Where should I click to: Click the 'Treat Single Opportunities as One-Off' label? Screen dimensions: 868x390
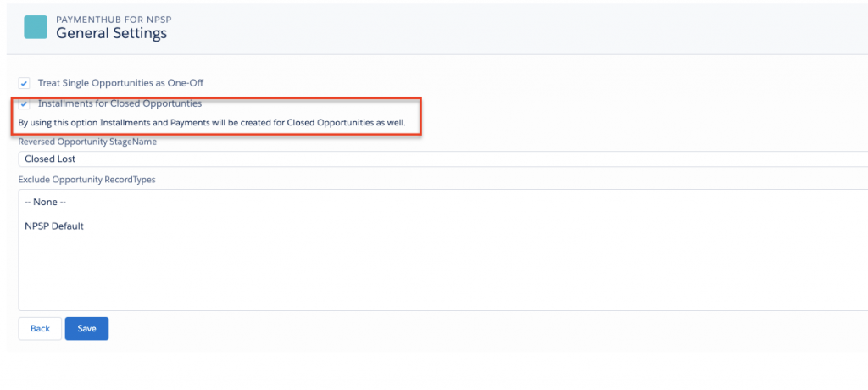(120, 83)
